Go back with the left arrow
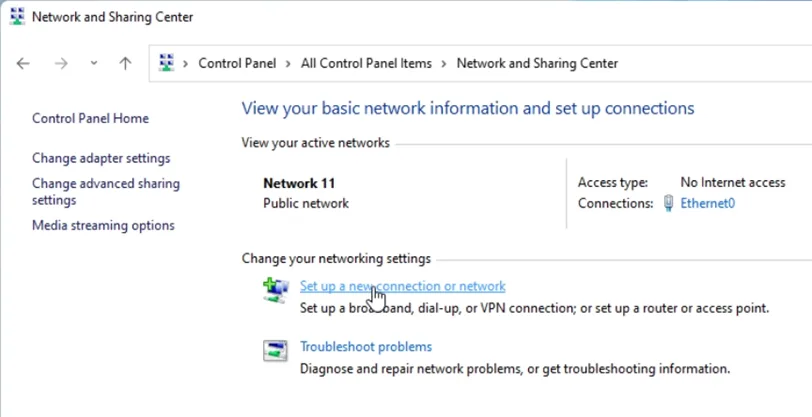Viewport: 812px width, 417px height. click(23, 63)
